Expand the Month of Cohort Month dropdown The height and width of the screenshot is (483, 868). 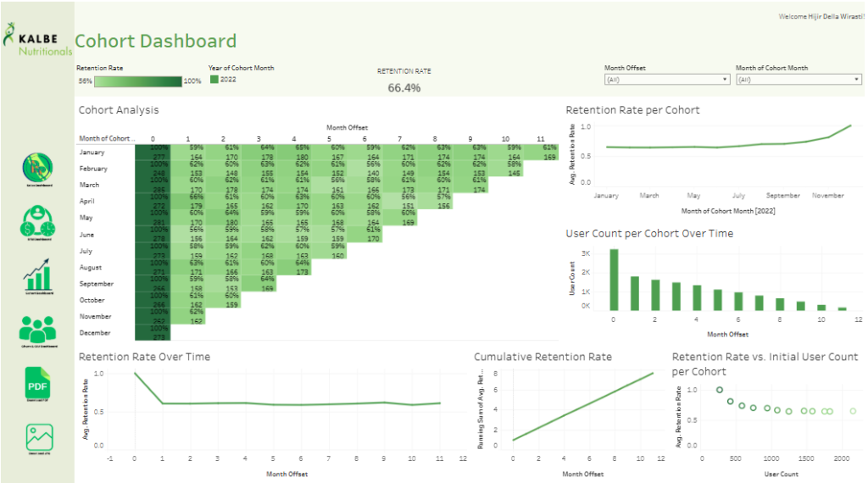798,80
